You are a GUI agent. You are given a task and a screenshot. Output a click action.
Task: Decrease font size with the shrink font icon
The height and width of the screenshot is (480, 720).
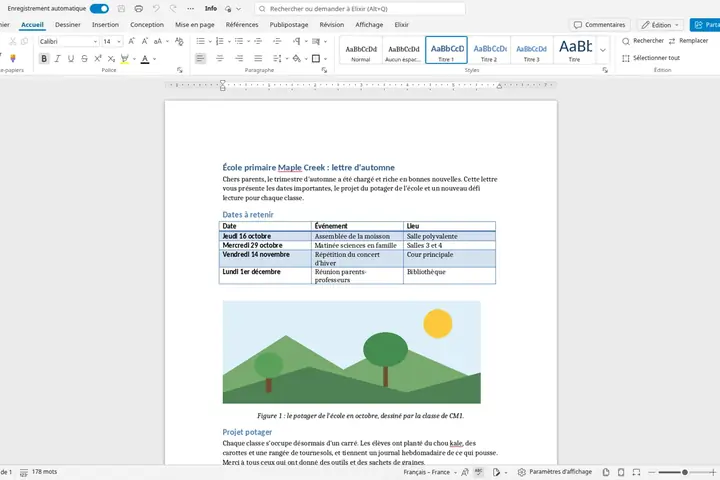[144, 41]
